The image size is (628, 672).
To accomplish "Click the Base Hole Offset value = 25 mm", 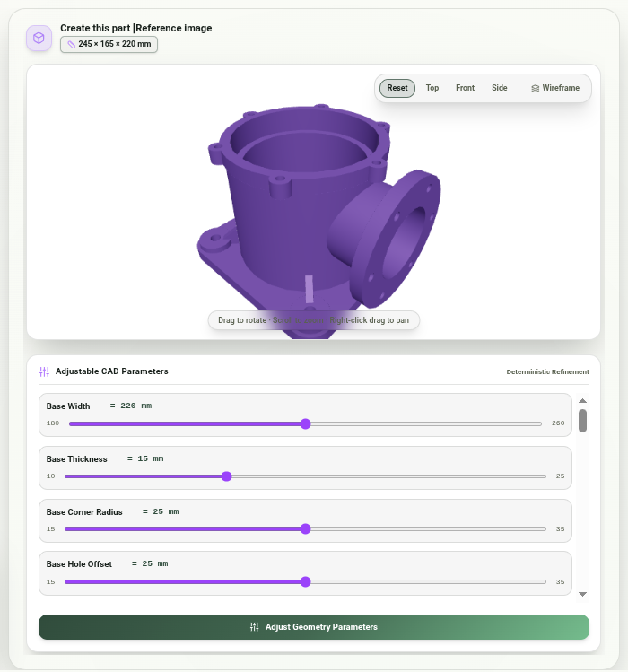I will (150, 564).
